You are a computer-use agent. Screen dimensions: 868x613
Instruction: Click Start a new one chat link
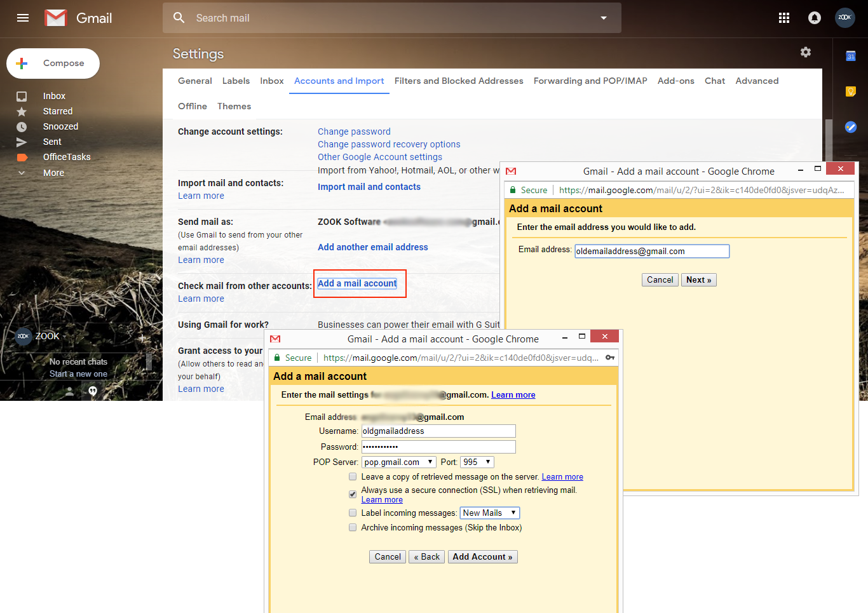coord(78,374)
